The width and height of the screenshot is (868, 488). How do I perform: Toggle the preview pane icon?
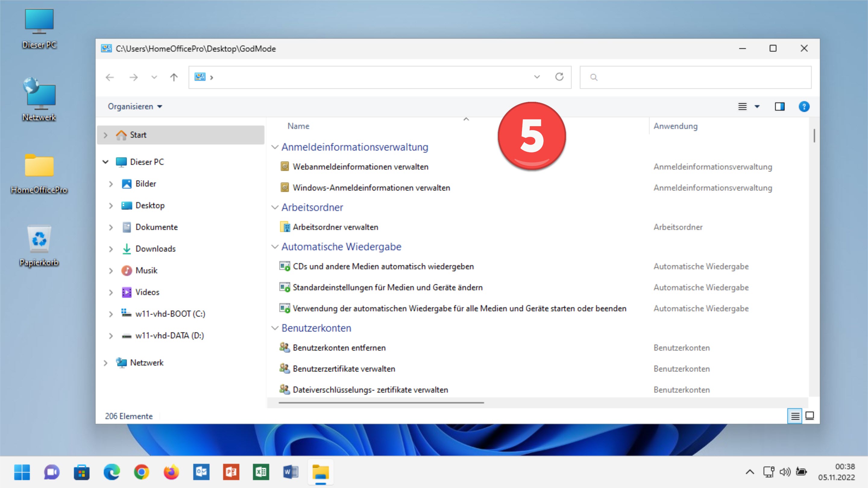click(x=780, y=107)
